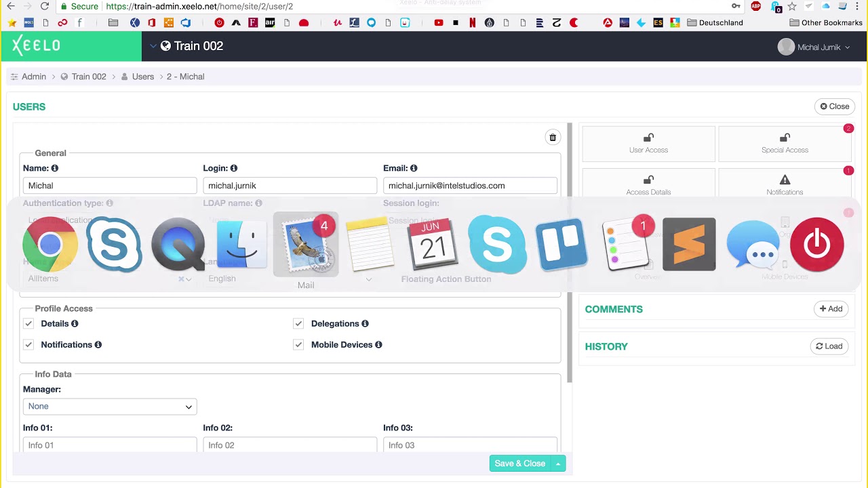Screen dimensions: 868x488
Task: Open the Michal Jurnik user menu
Action: (814, 47)
